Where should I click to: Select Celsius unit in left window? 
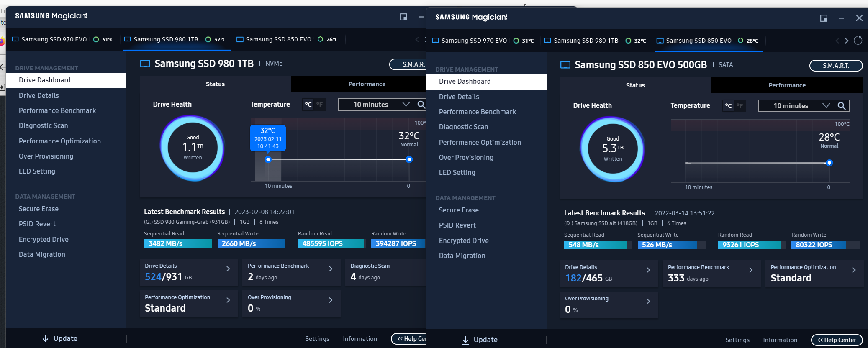[308, 105]
